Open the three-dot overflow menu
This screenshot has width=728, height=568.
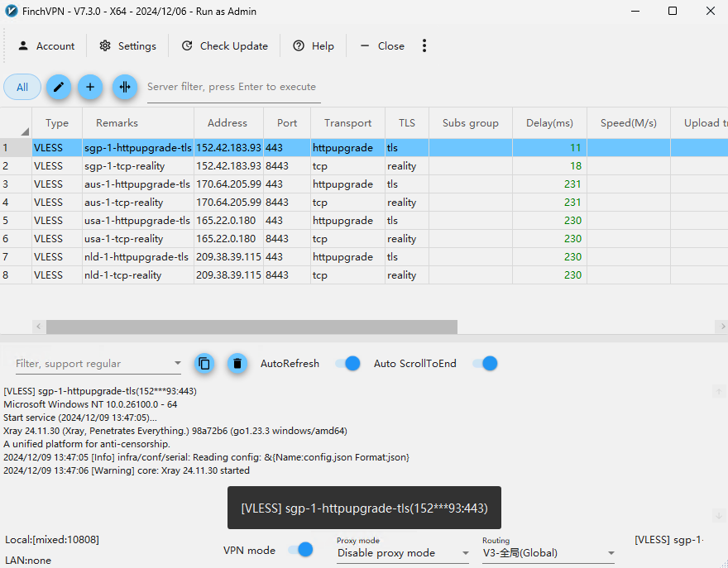coord(424,45)
